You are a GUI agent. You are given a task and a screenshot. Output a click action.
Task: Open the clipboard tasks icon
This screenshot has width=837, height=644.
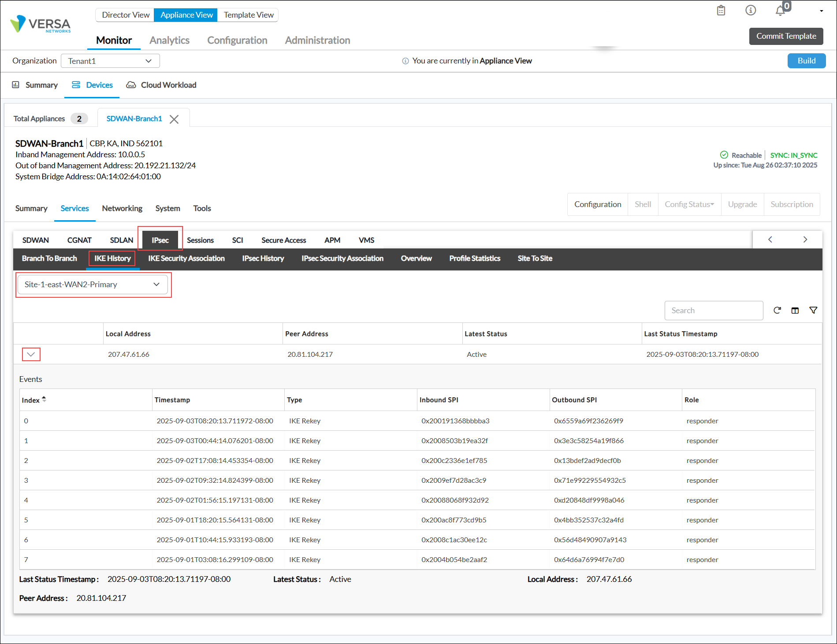click(x=721, y=10)
